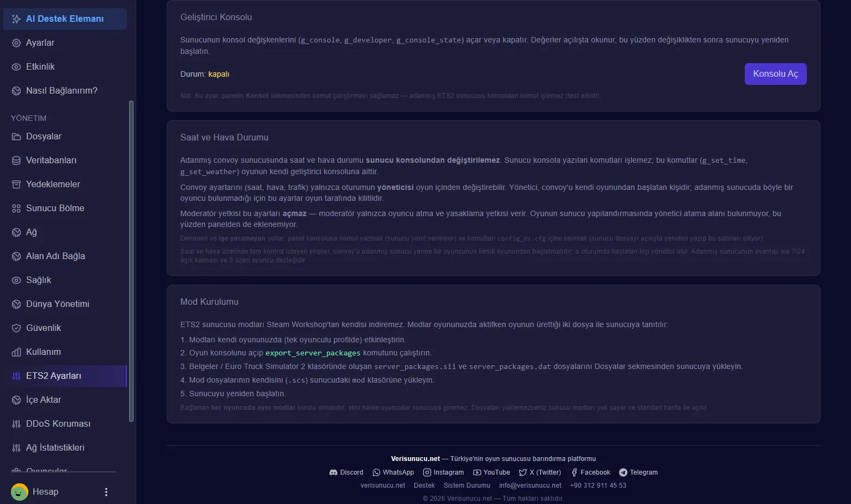Click the YÖNETIM section label
This screenshot has height=504, width=851.
point(29,118)
